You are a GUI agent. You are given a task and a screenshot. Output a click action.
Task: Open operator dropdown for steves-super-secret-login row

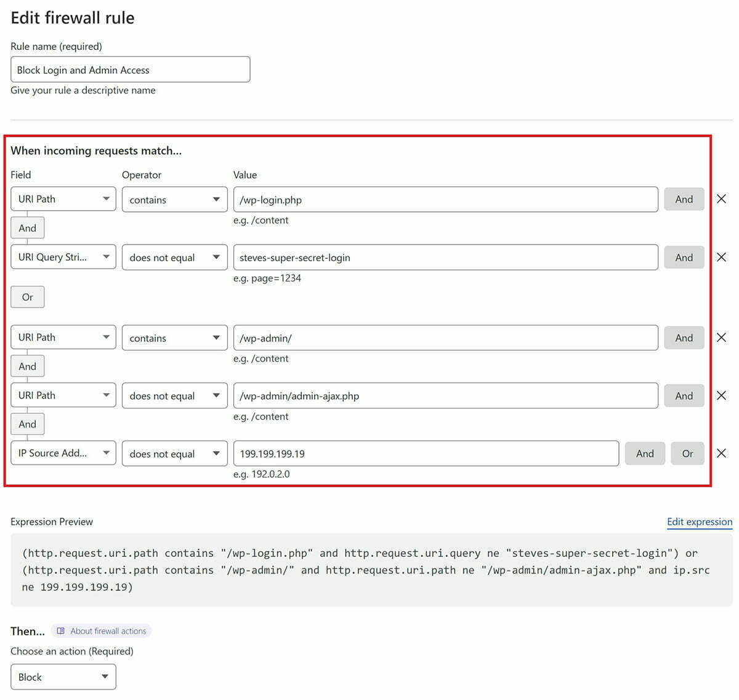175,258
